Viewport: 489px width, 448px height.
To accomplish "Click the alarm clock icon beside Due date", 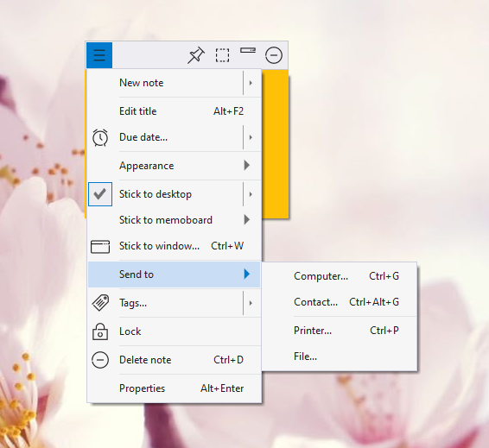I will 100,137.
